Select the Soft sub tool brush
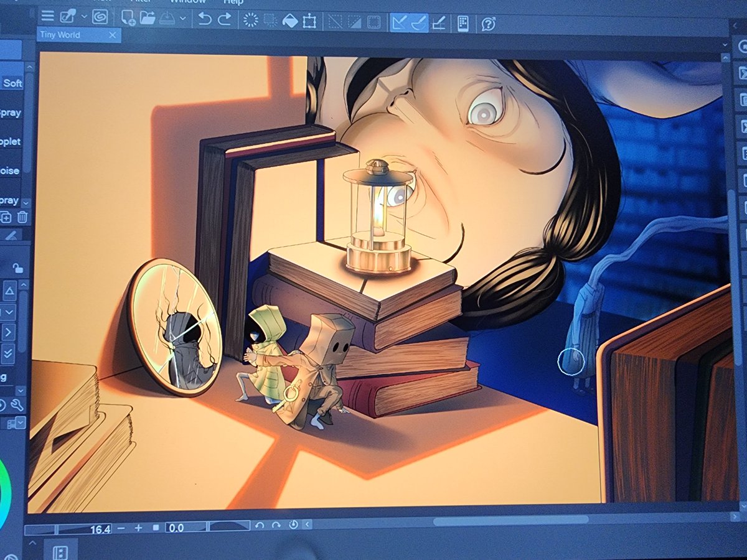This screenshot has height=560, width=747. [12, 83]
